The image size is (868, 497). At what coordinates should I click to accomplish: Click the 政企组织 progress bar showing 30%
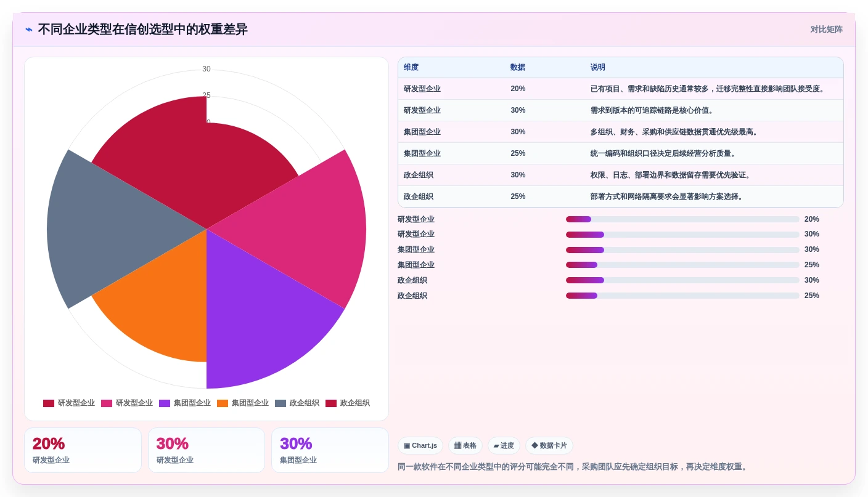click(x=682, y=280)
